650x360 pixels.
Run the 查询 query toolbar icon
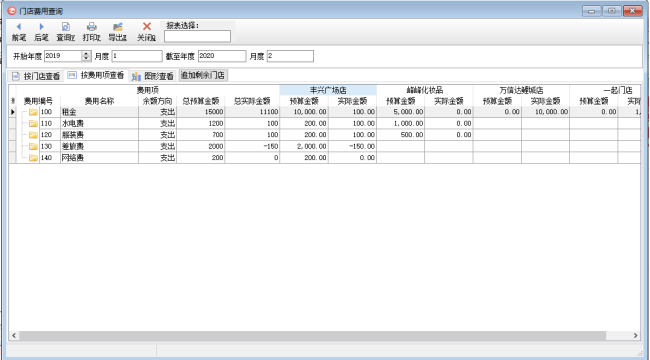pos(65,27)
